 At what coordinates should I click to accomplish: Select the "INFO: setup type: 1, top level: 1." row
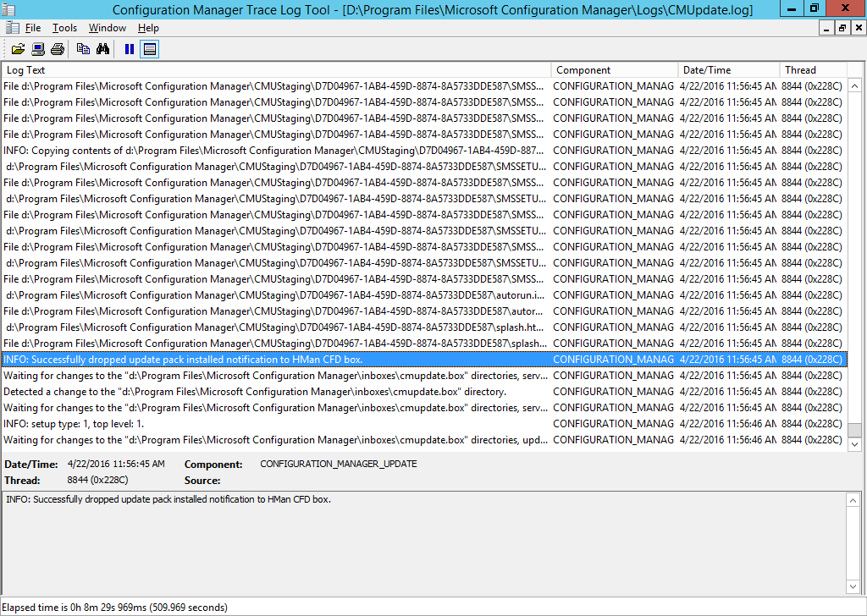point(424,424)
